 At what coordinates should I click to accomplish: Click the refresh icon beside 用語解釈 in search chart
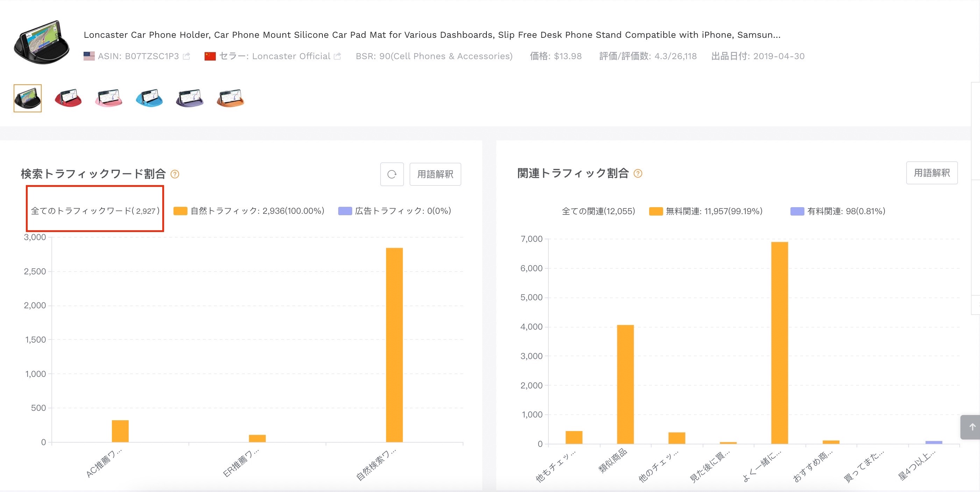392,174
